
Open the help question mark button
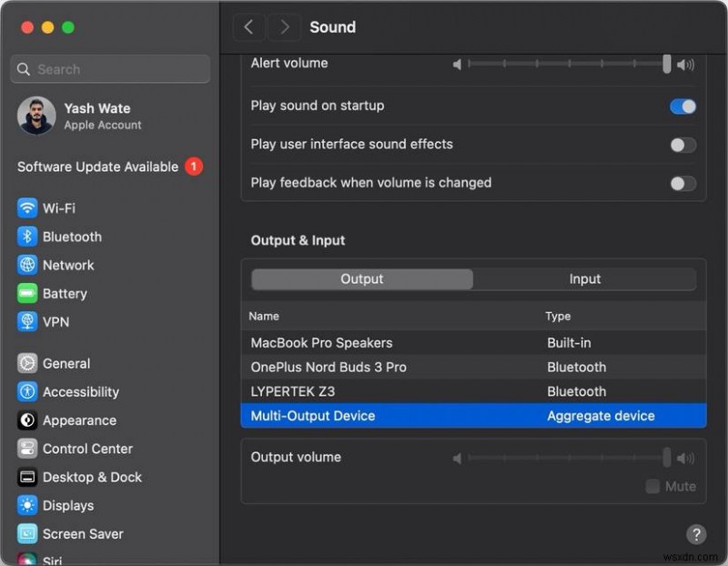[x=696, y=534]
